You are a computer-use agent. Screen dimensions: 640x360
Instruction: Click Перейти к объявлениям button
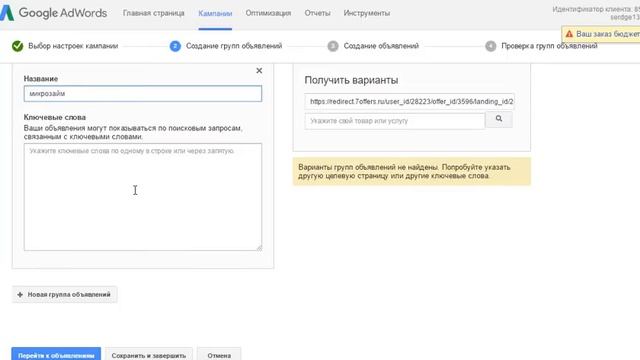coord(56,355)
